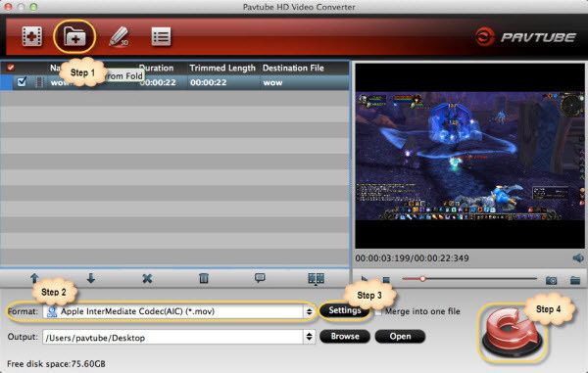This screenshot has height=373, width=588.
Task: Open the file list view icon
Action: point(162,36)
